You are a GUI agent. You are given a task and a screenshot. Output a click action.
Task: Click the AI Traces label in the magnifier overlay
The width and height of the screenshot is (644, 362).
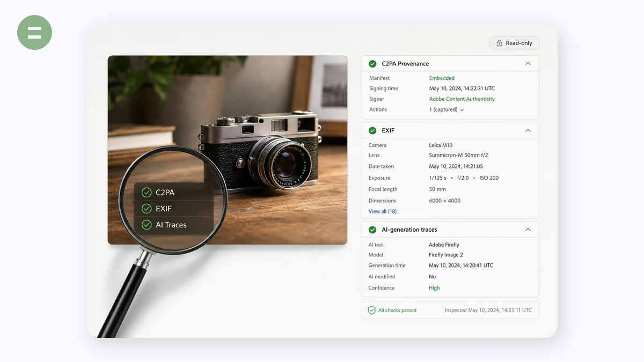click(171, 225)
